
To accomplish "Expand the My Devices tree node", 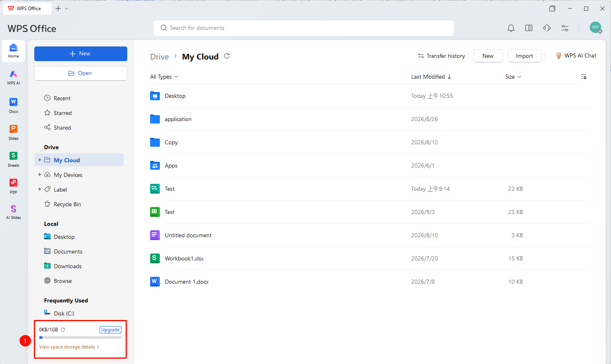I will point(40,174).
